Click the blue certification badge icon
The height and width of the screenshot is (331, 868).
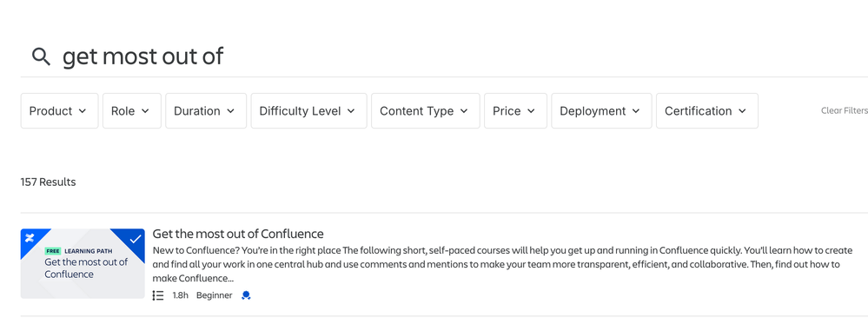[247, 295]
